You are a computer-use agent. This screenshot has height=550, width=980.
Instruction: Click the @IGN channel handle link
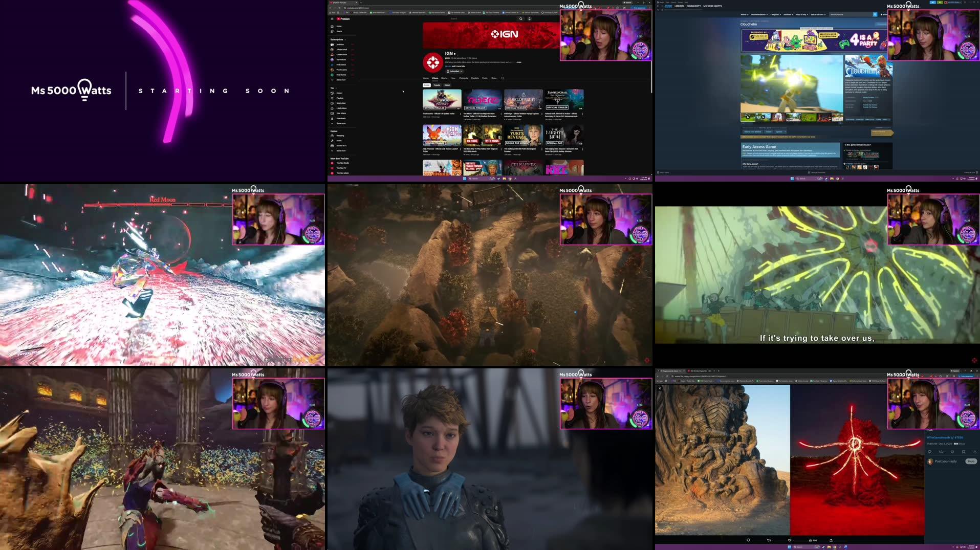point(448,58)
